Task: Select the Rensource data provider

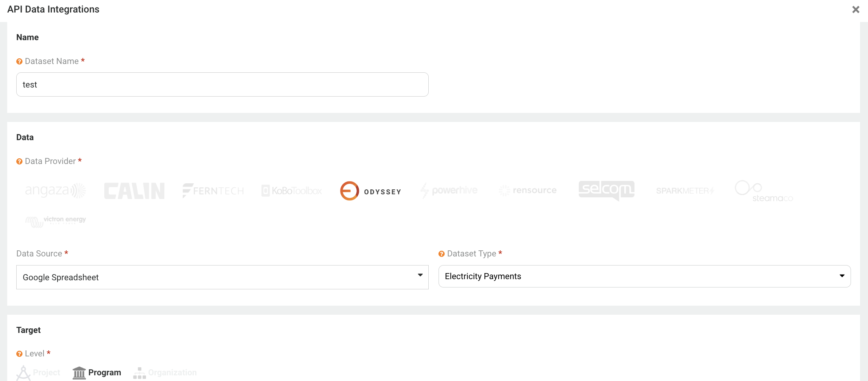Action: click(528, 190)
